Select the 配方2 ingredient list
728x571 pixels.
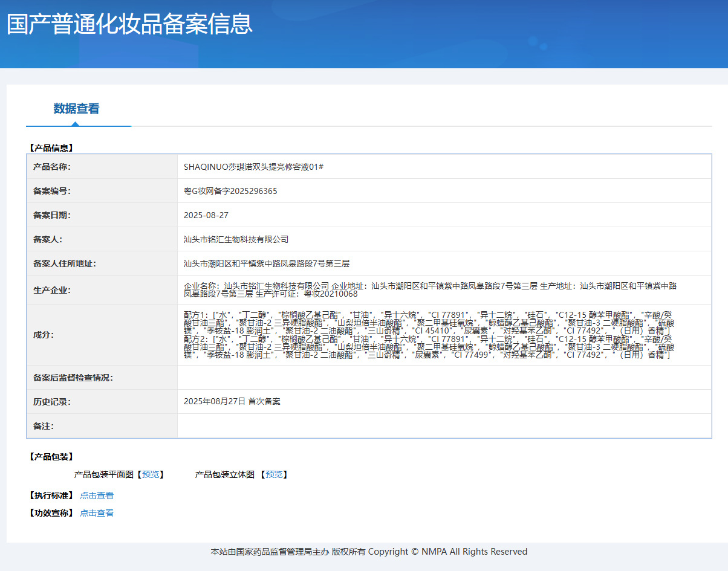click(x=428, y=347)
